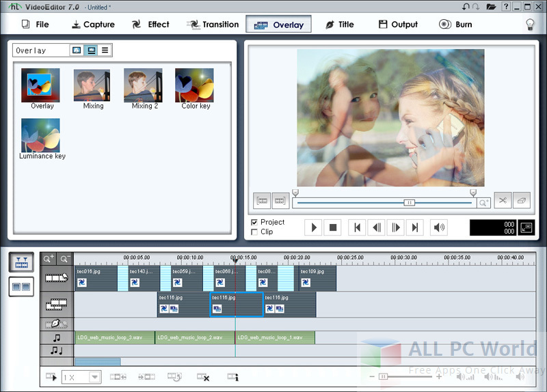Open the 1X playback speed dropdown
Screen dimensions: 547x392
point(94,378)
